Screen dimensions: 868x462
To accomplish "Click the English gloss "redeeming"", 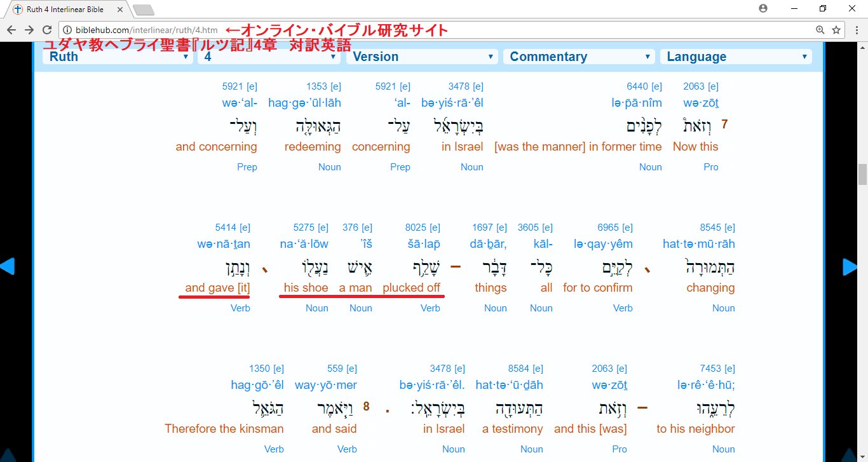I will coord(313,147).
